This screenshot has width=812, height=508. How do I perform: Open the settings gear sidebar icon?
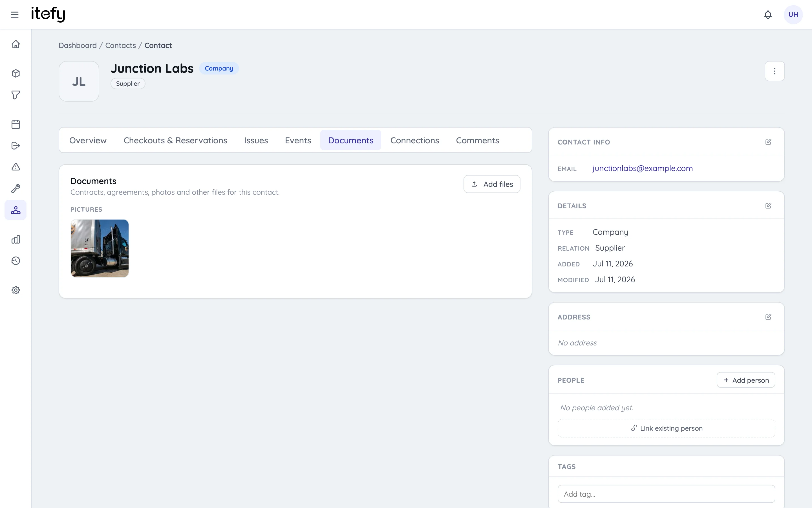pyautogui.click(x=16, y=290)
